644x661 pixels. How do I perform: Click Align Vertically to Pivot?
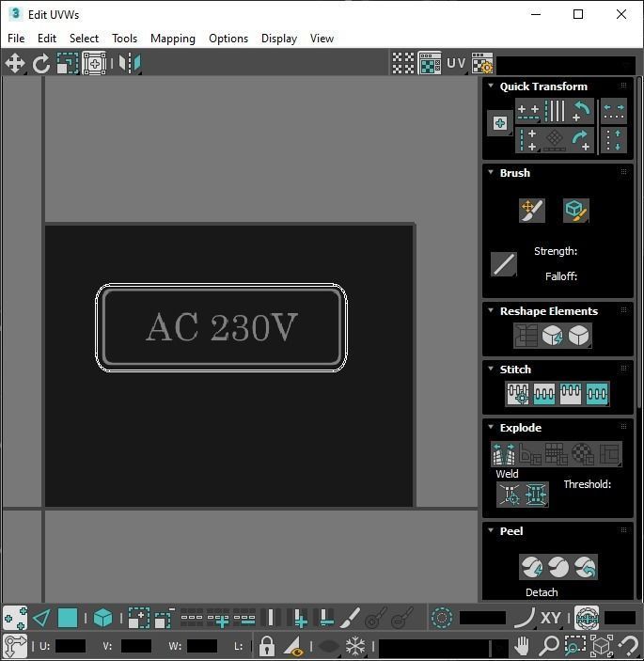coord(528,140)
